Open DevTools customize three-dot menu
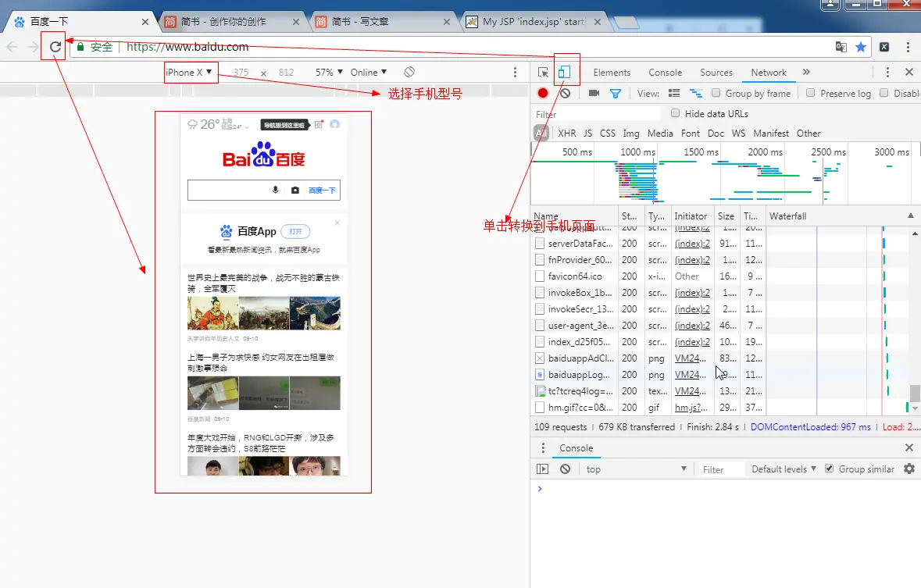This screenshot has height=588, width=921. [x=887, y=72]
